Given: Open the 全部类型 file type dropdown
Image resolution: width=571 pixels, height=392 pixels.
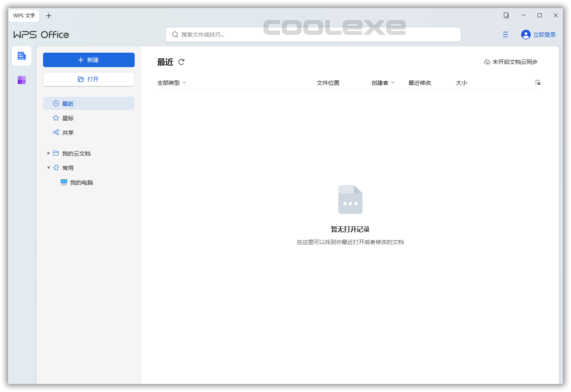Looking at the screenshot, I should tap(172, 82).
